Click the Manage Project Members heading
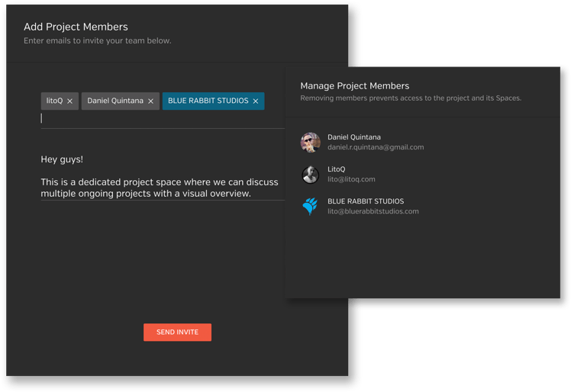Screen dimensions: 571x392 354,86
